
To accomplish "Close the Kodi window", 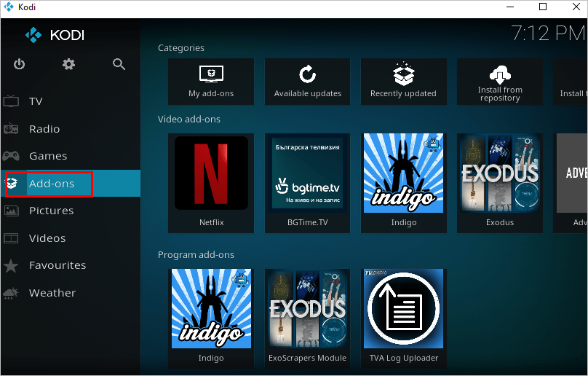I will (576, 7).
